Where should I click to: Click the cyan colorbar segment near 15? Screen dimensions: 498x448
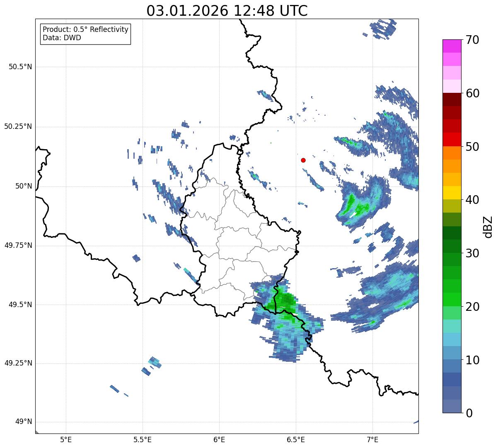click(x=452, y=326)
